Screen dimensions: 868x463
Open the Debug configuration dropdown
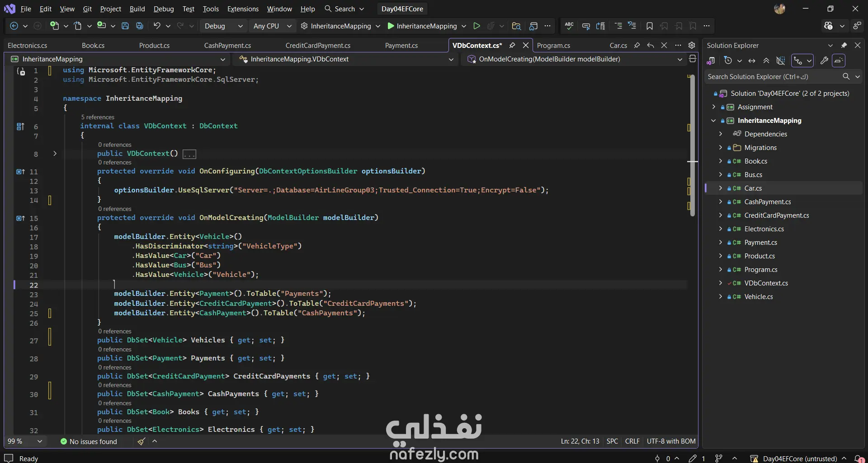coord(223,26)
